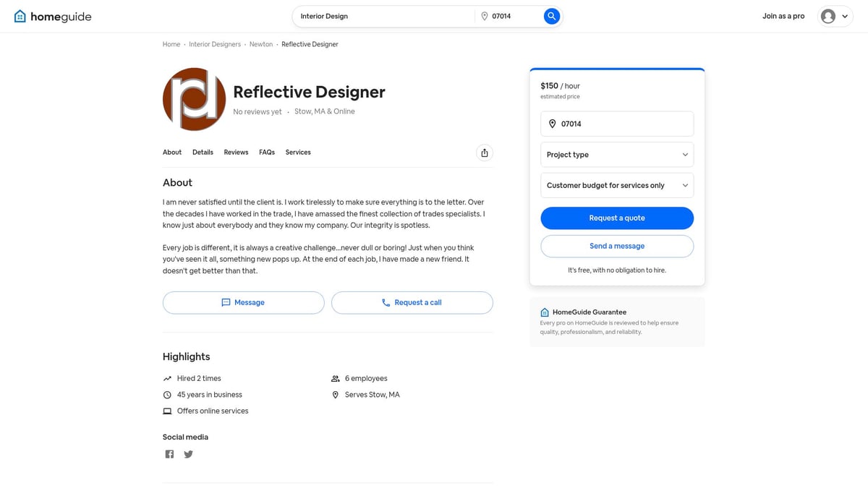Viewport: 868px width, 488px height.
Task: Click the Offers online services text
Action: coord(213,411)
